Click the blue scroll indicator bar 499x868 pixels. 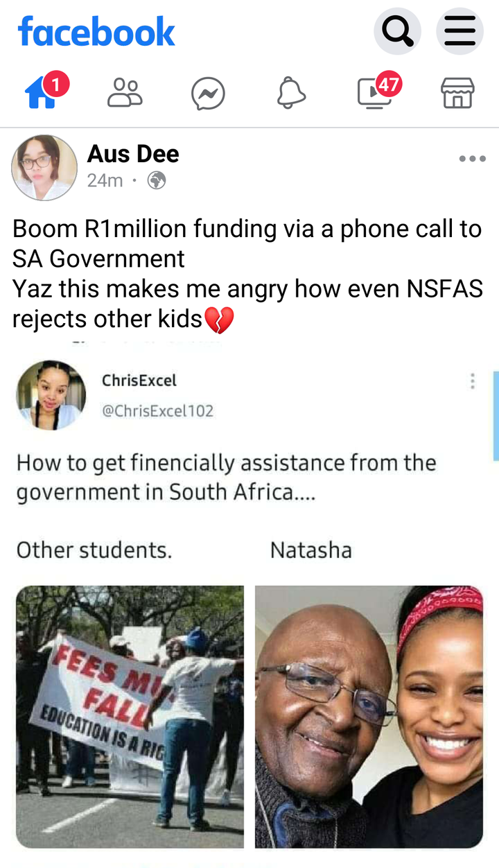pyautogui.click(x=496, y=416)
